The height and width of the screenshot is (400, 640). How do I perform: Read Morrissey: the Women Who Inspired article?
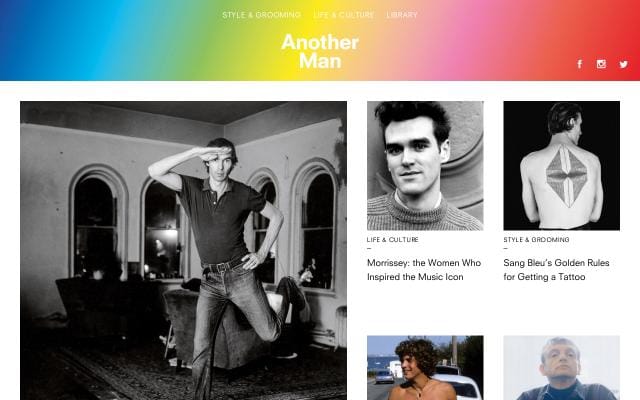pos(424,269)
